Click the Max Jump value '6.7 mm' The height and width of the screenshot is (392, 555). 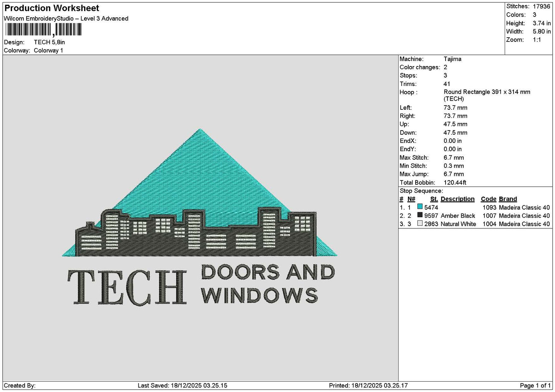click(454, 174)
